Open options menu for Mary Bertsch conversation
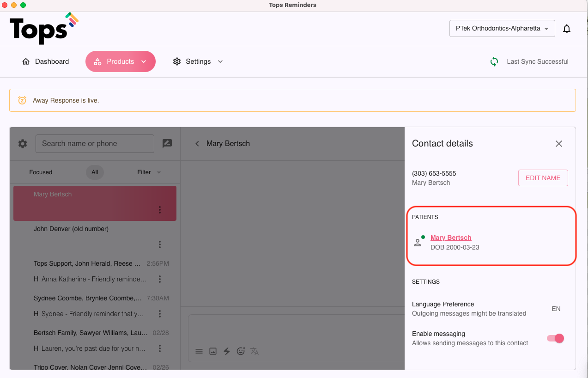 click(160, 210)
